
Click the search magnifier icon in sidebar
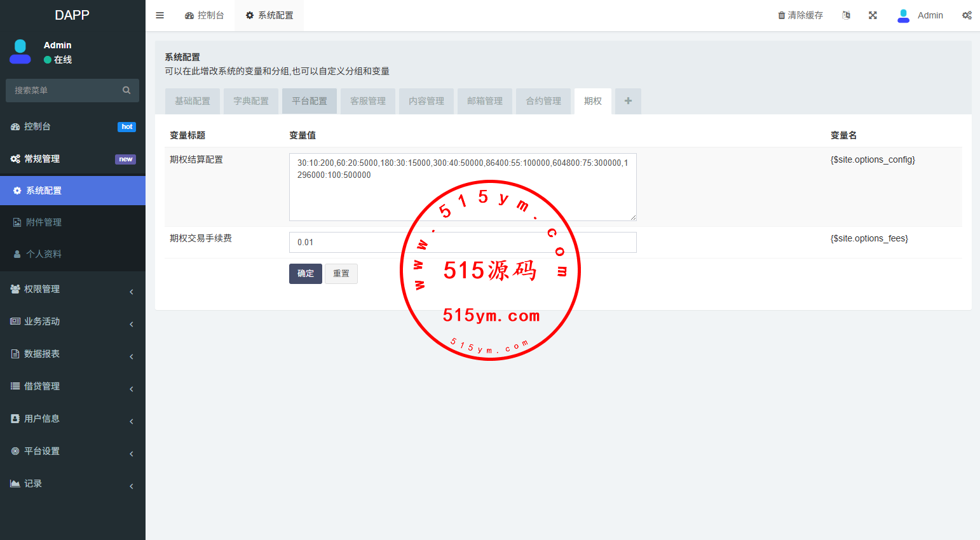point(126,90)
